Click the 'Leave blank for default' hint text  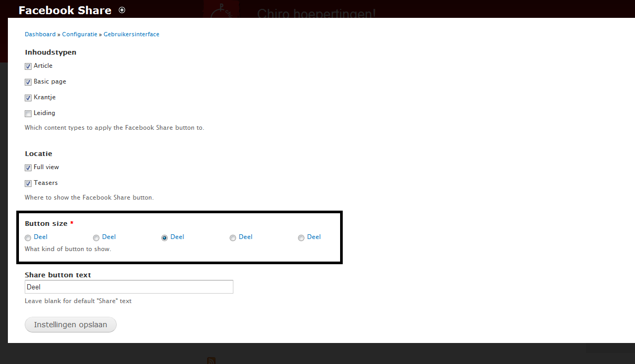(x=78, y=301)
